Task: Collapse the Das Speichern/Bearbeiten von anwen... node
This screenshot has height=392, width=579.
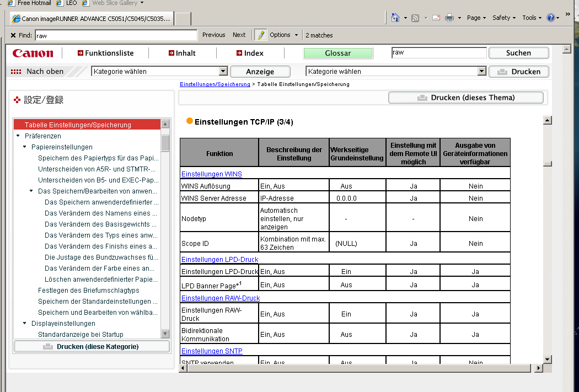Action: click(x=31, y=191)
